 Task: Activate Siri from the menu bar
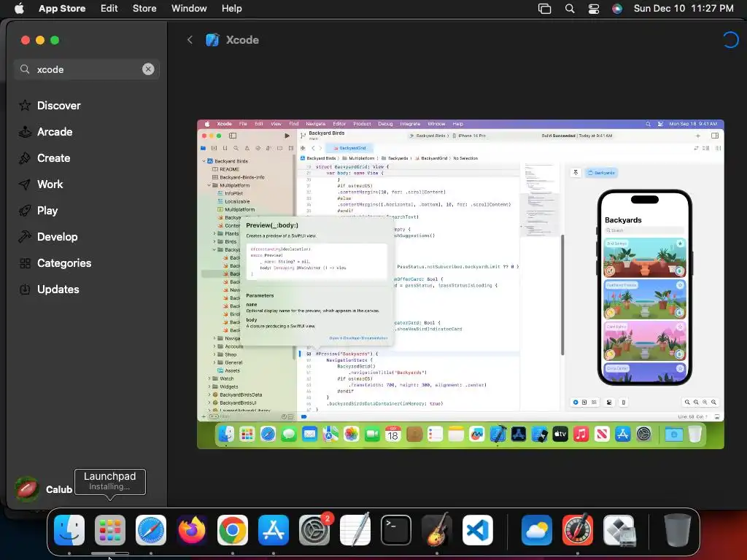pyautogui.click(x=617, y=9)
